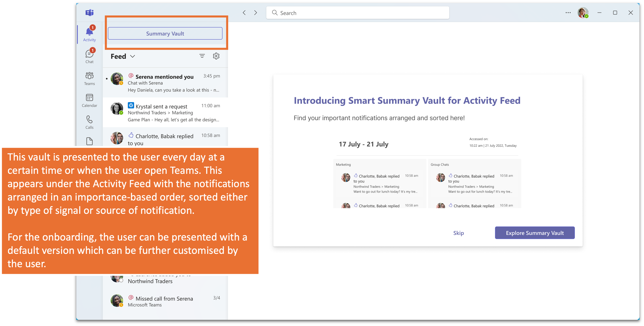Close the Teams window
Image resolution: width=644 pixels, height=326 pixels.
[x=630, y=13]
